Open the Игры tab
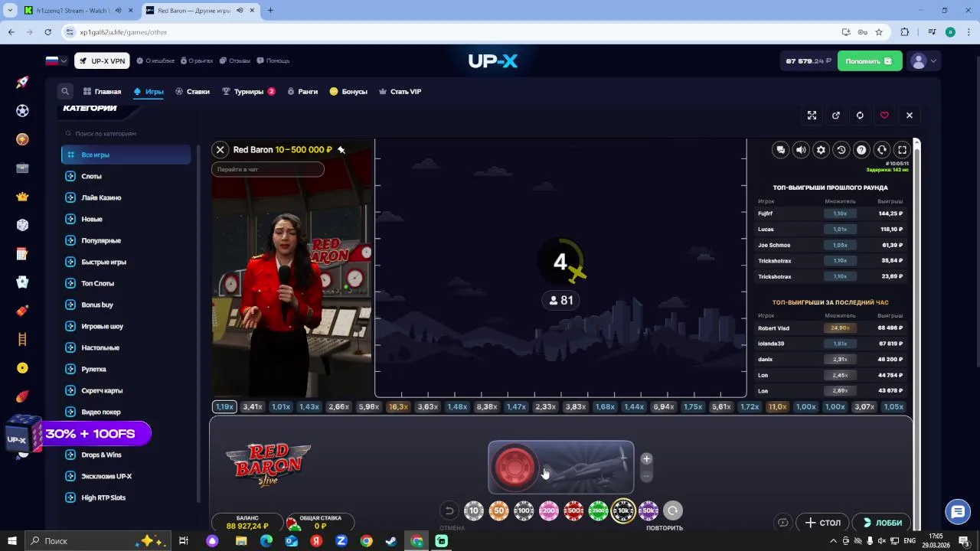 [x=149, y=92]
